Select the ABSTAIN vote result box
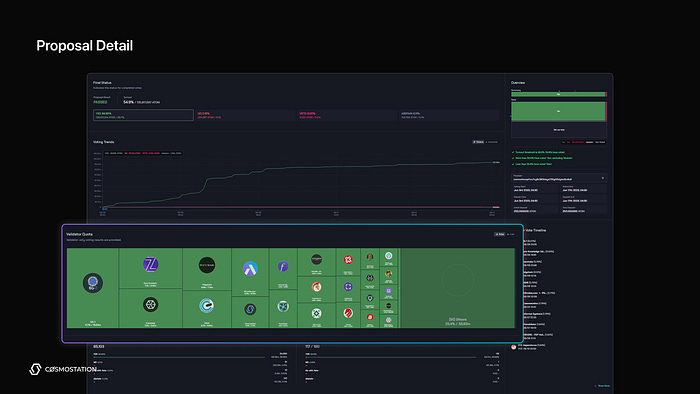The width and height of the screenshot is (700, 394). (x=449, y=115)
